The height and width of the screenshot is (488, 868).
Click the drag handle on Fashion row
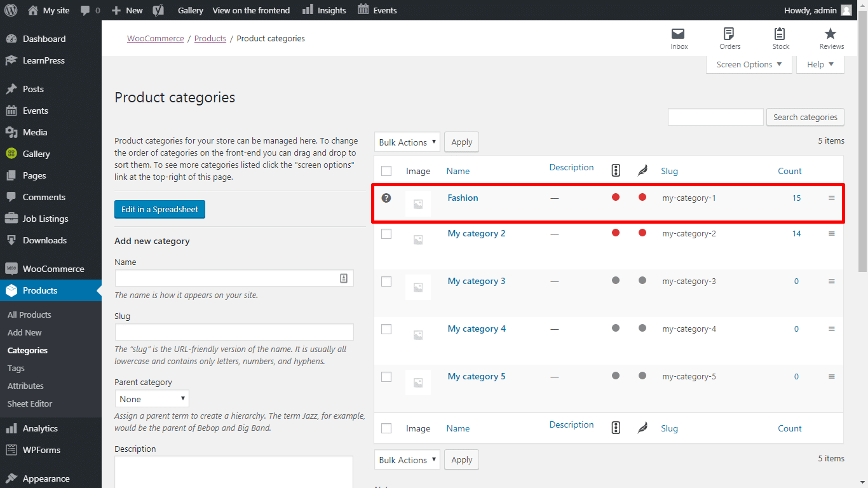pos(831,198)
